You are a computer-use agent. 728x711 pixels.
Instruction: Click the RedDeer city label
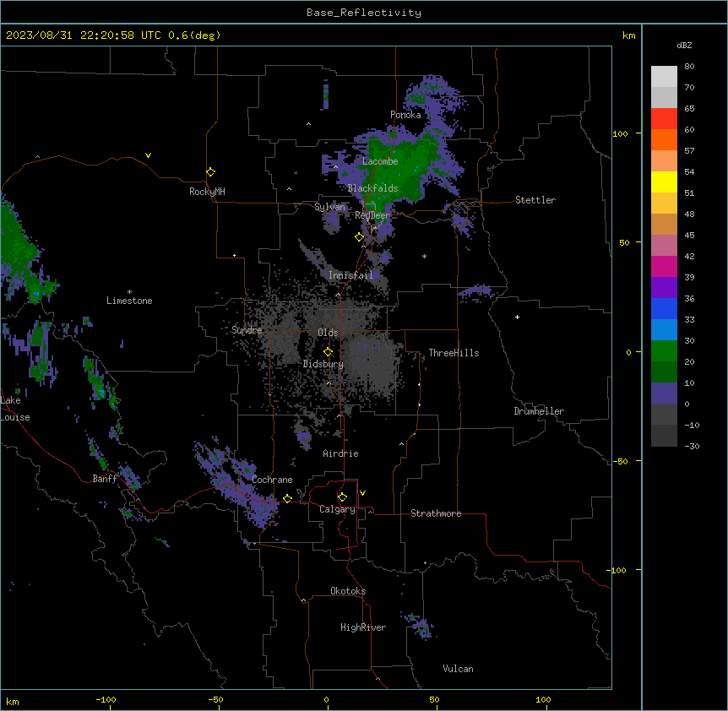(372, 215)
